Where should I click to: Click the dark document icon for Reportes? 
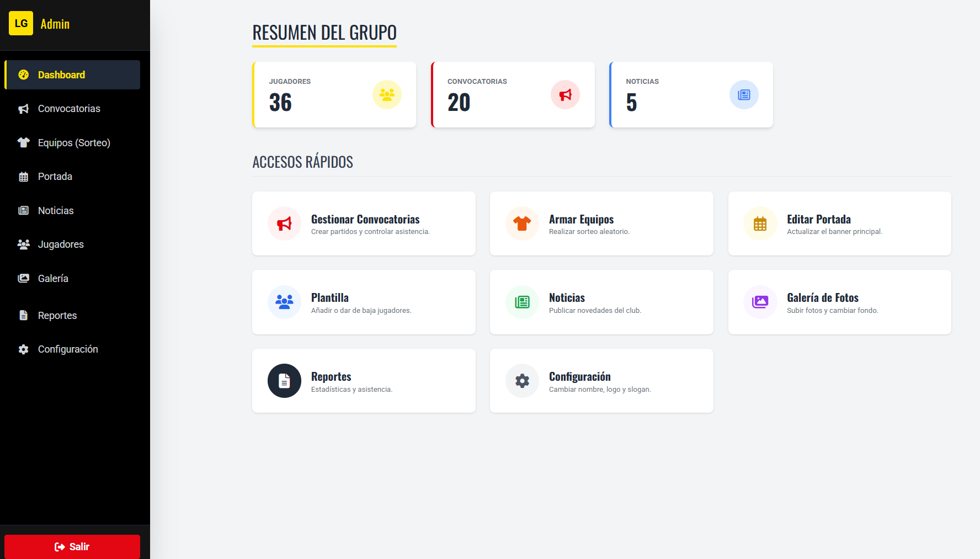pyautogui.click(x=284, y=381)
